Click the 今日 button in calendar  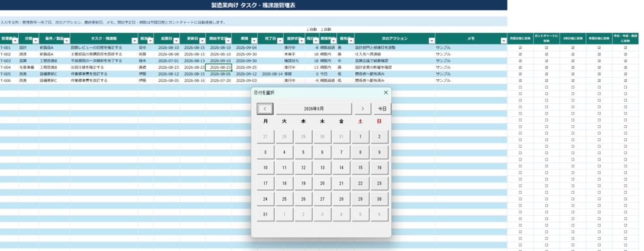(382, 109)
